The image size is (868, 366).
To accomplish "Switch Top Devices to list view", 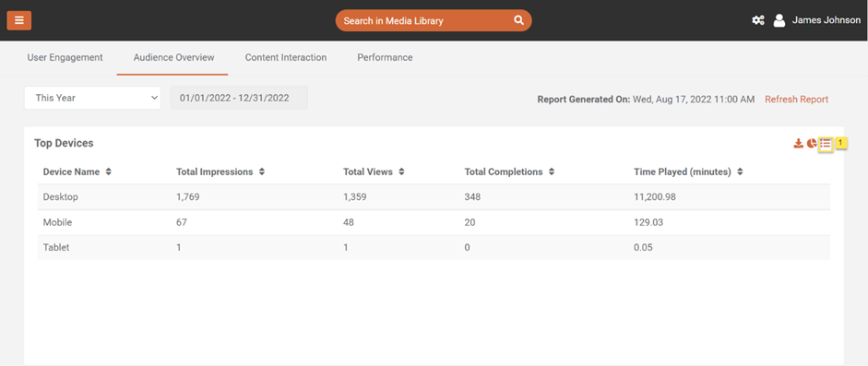I will tap(826, 144).
